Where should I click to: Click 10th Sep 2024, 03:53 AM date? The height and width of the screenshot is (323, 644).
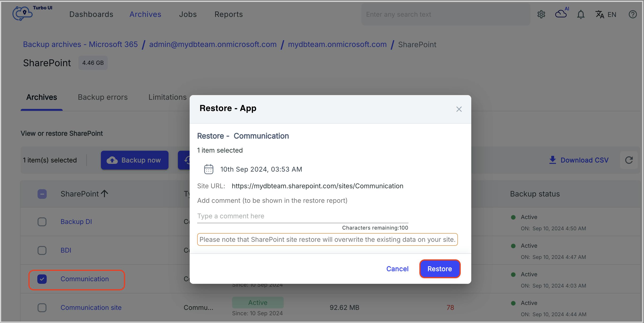click(261, 169)
